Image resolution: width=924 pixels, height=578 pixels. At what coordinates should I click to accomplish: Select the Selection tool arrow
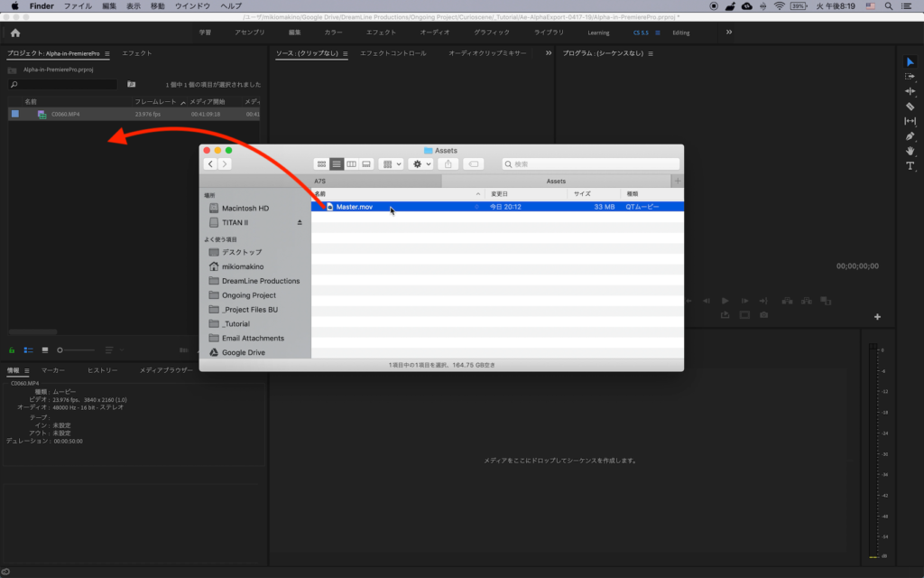[910, 62]
